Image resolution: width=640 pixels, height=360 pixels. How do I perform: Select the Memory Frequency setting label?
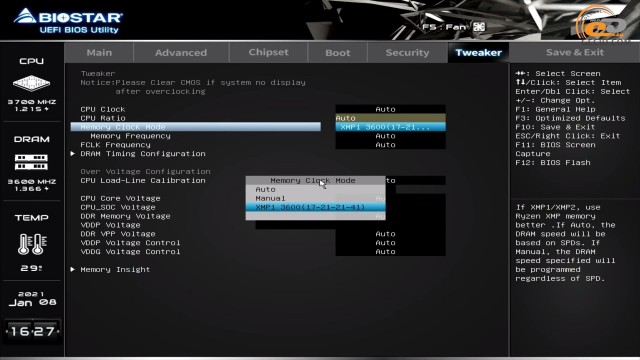130,136
